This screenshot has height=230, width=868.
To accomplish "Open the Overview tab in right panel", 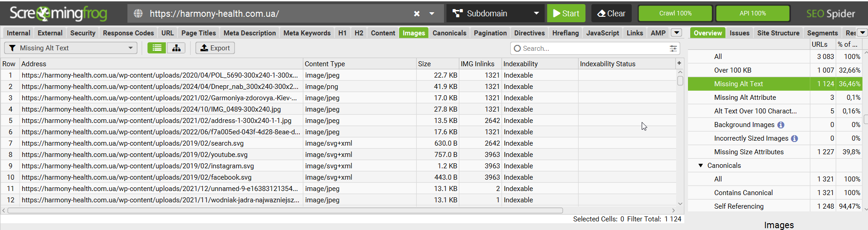I will (707, 33).
